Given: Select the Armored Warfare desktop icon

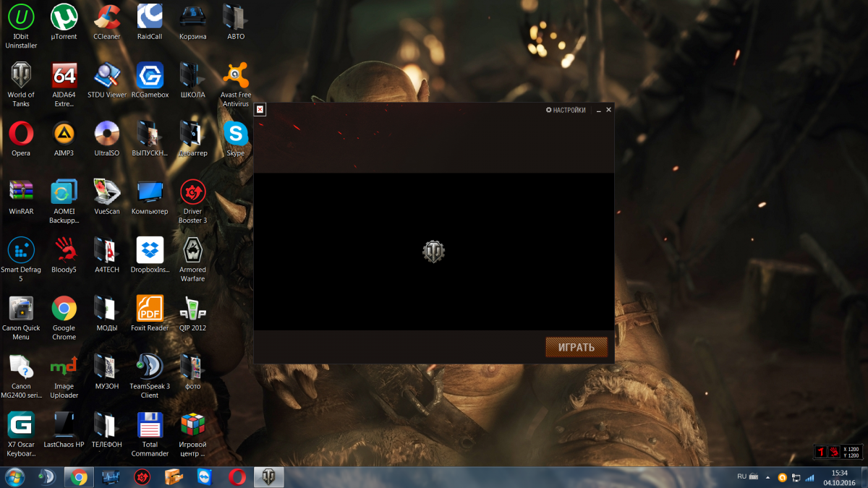Looking at the screenshot, I should [x=192, y=260].
